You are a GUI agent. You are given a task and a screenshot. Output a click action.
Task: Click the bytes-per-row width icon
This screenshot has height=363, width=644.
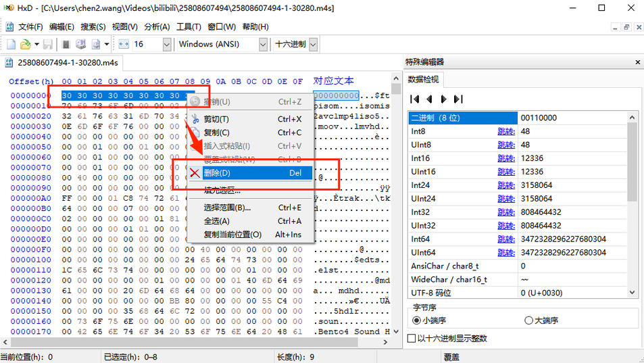pos(124,45)
